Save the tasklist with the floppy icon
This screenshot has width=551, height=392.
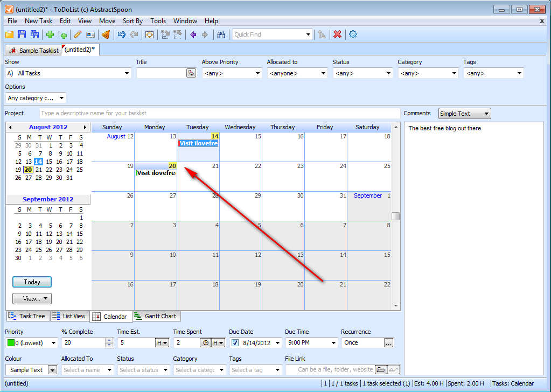point(22,34)
